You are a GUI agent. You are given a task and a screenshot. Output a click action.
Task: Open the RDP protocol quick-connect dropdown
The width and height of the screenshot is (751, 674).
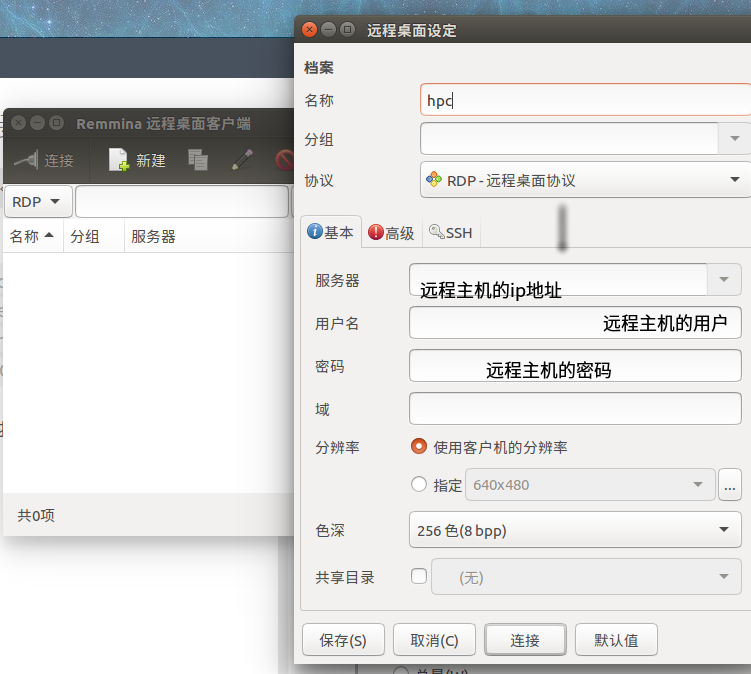coord(38,202)
